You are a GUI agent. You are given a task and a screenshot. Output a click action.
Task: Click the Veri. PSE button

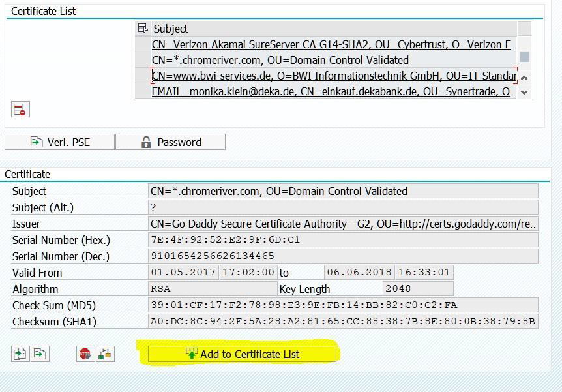point(59,142)
